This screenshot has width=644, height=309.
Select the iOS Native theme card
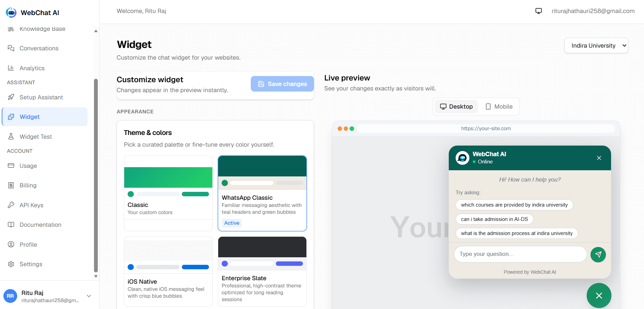coord(168,271)
